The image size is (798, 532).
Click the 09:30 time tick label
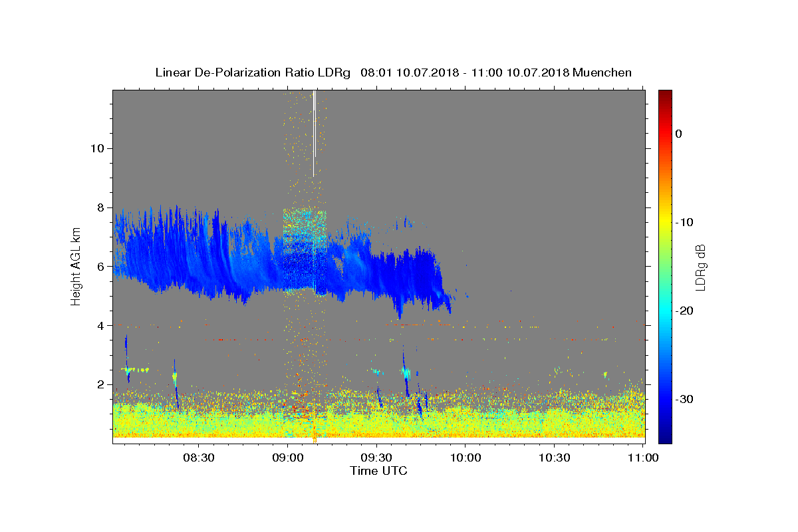[376, 458]
